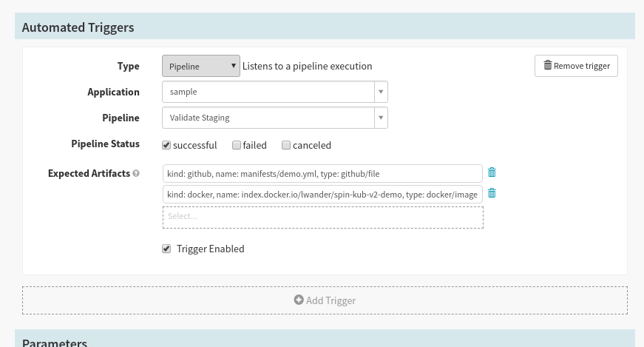Click the github manifests/demo.yml artifact entry
Viewport: 644px width, 347px height.
pos(322,173)
